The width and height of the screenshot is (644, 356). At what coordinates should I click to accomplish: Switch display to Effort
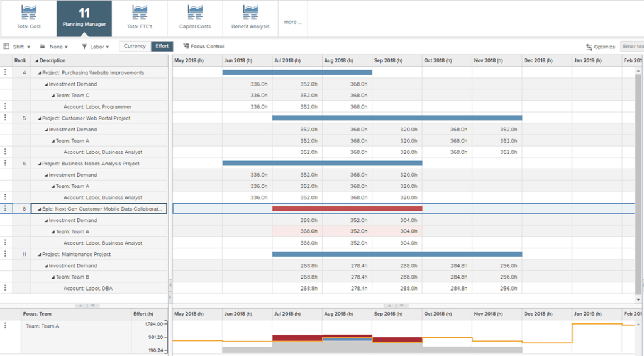click(x=162, y=46)
